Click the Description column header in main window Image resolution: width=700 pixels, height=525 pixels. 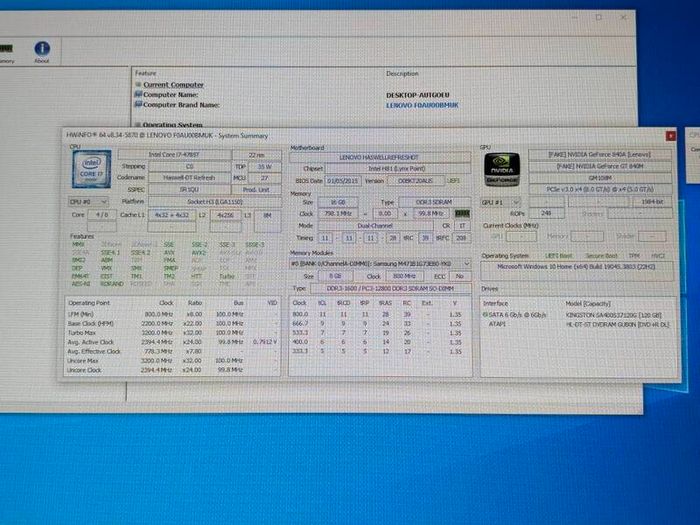pyautogui.click(x=402, y=73)
